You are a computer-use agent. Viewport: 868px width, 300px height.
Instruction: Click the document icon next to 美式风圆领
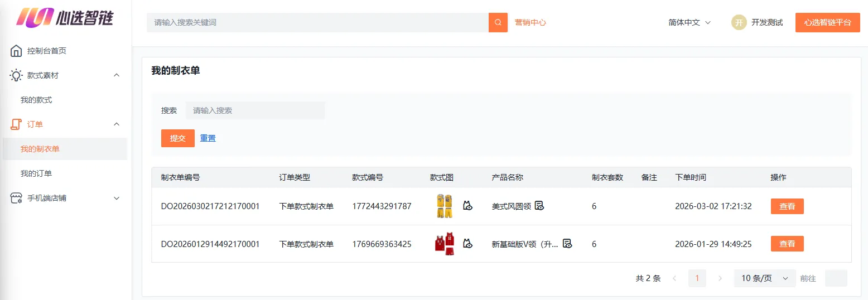[539, 206]
